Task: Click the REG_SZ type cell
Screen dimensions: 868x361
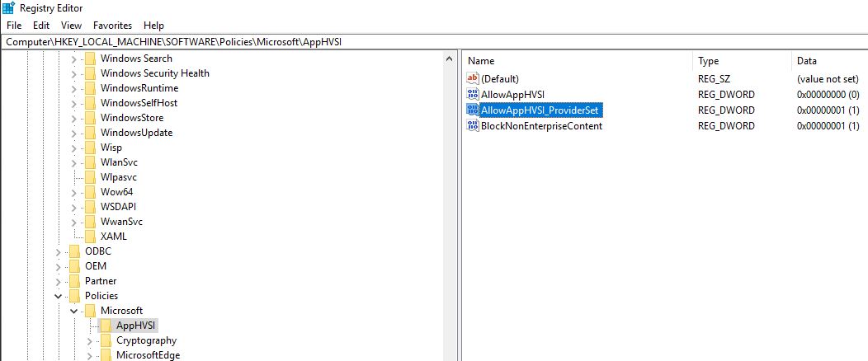Action: 714,79
